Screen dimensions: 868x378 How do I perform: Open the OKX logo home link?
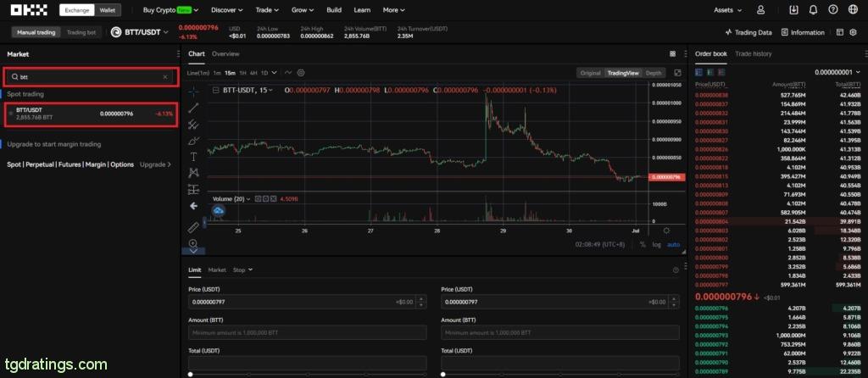[29, 10]
